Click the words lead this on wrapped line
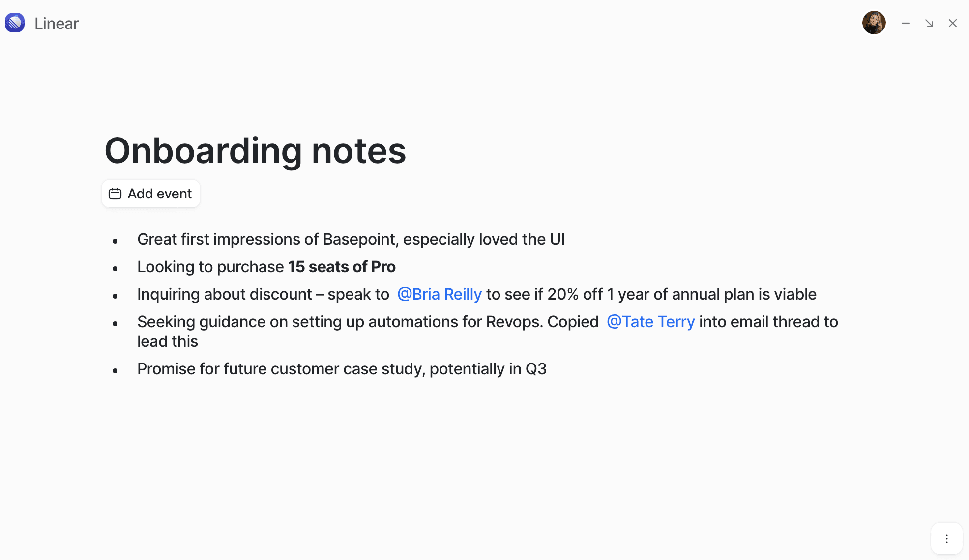Screen dimensions: 969x560 point(168,341)
